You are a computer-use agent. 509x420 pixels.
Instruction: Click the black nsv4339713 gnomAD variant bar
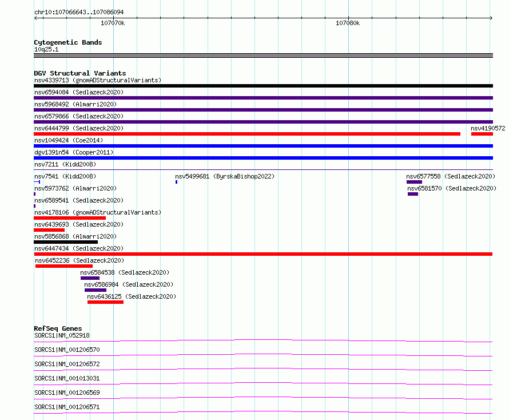click(x=263, y=86)
